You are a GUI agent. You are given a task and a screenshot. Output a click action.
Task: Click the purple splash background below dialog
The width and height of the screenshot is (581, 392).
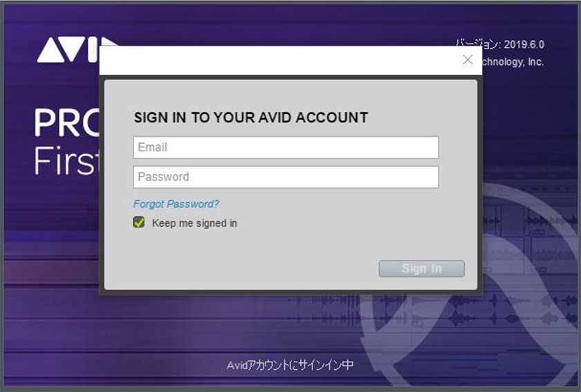[148, 333]
